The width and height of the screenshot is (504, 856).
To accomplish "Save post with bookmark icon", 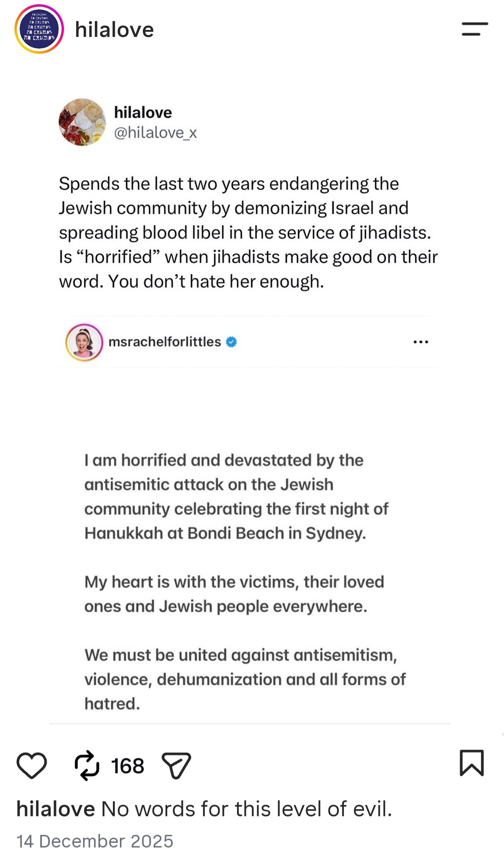I will [472, 763].
